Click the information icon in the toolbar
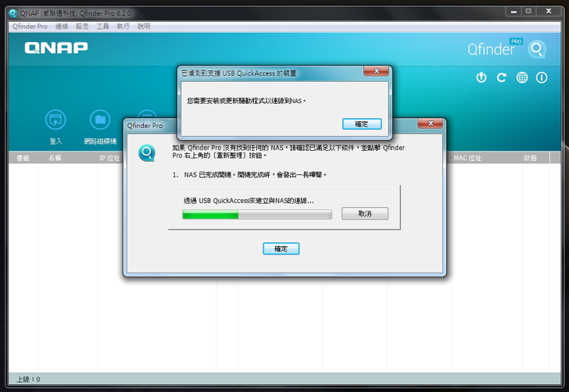Viewport: 569px width, 392px height. 542,77
